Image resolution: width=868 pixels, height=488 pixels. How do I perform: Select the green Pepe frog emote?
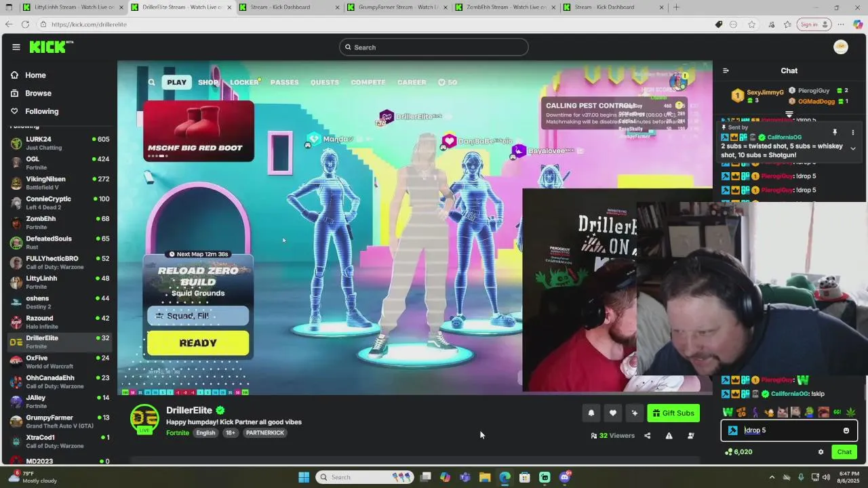pyautogui.click(x=809, y=412)
